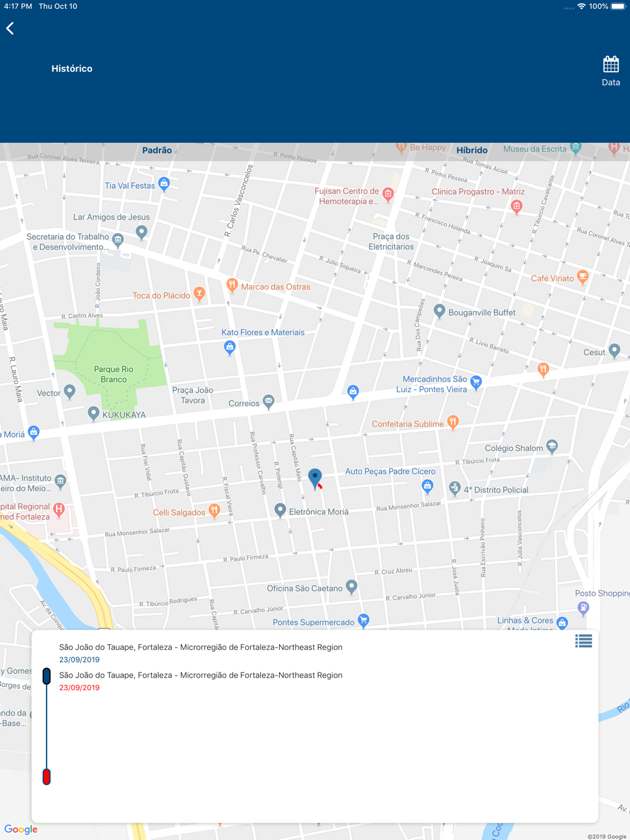Open the Data calendar picker

610,71
